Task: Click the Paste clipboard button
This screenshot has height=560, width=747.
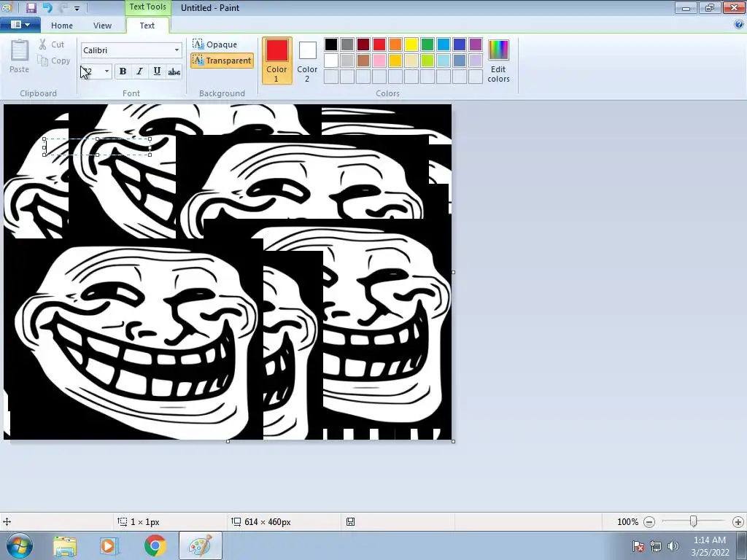Action: coord(19,56)
